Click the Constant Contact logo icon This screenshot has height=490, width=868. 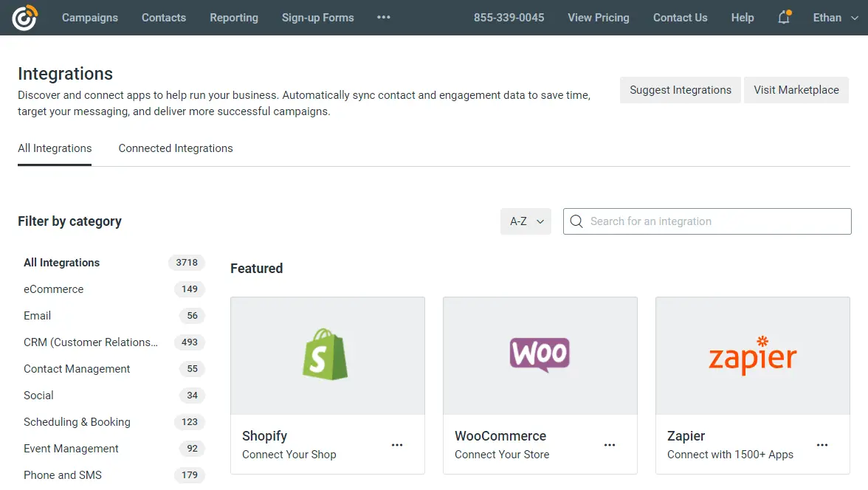point(25,18)
